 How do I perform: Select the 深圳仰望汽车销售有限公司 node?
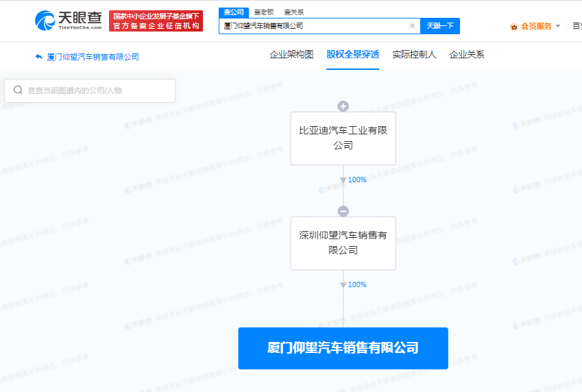pos(343,243)
